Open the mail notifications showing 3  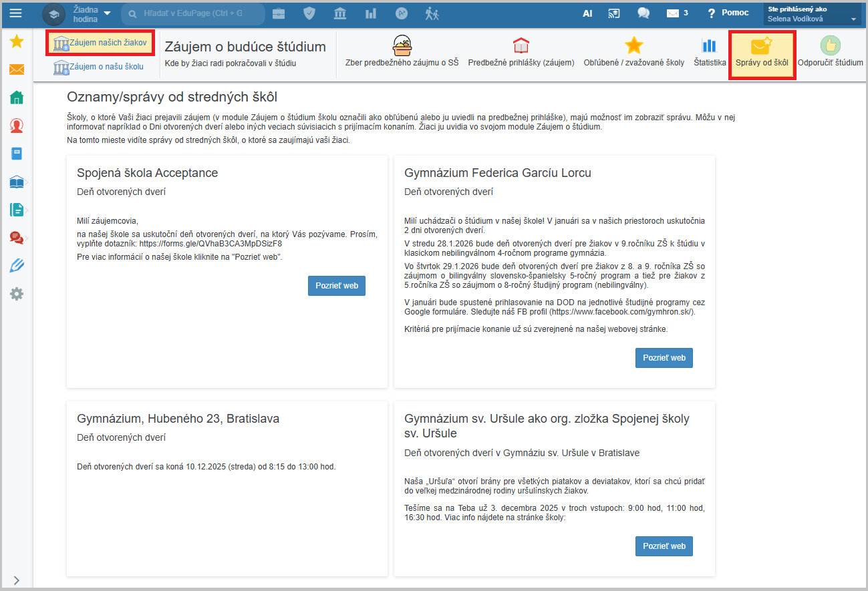[677, 13]
